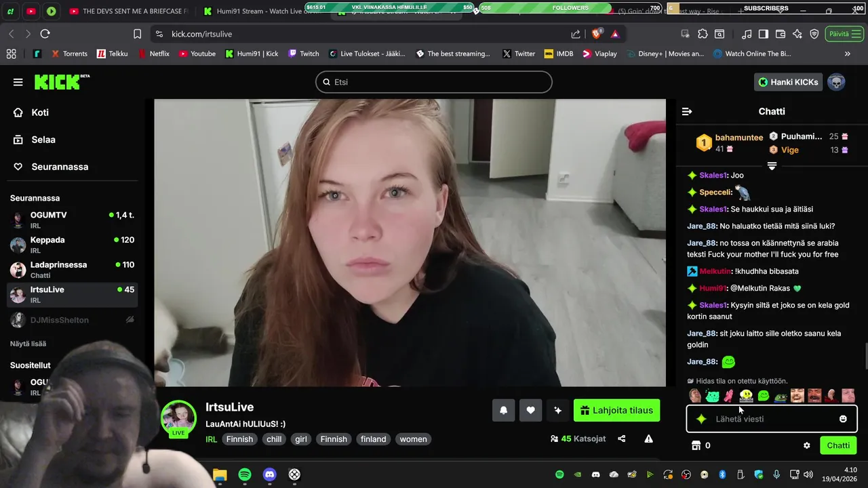The width and height of the screenshot is (868, 488).
Task: Toggle the heart follow button for IrtsuLive
Action: (531, 410)
